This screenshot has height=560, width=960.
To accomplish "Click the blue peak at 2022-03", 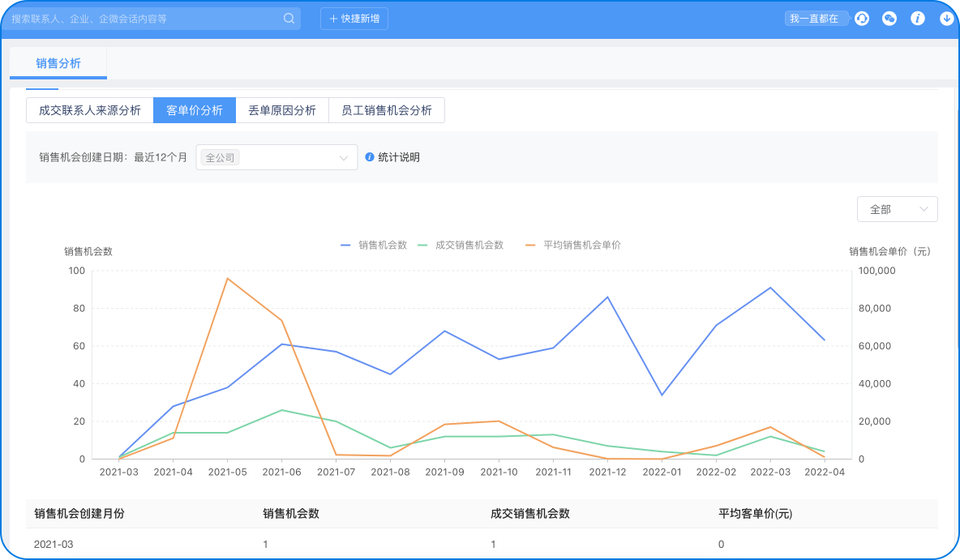I will coord(770,288).
